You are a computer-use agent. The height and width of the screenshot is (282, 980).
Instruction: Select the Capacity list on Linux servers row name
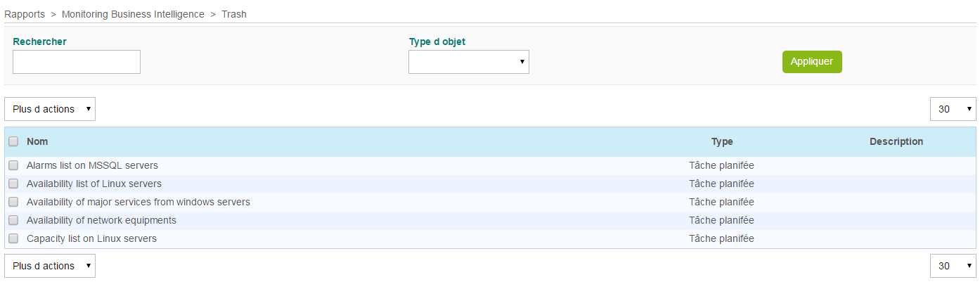pyautogui.click(x=91, y=239)
